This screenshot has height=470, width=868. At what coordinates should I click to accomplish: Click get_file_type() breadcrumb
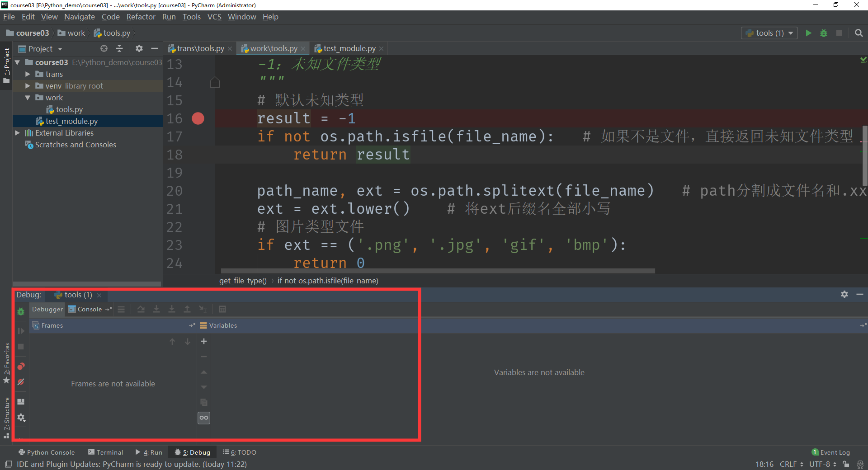[243, 281]
